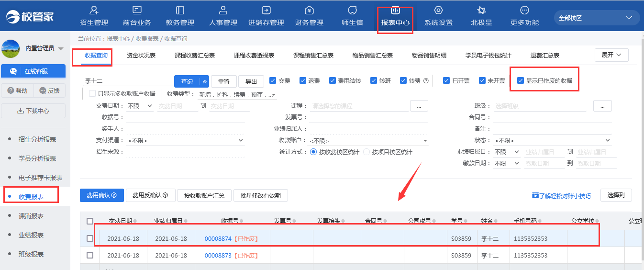Open 更多功能 ellipsis icon
Viewport: 644px width, 270px height.
[x=524, y=10]
